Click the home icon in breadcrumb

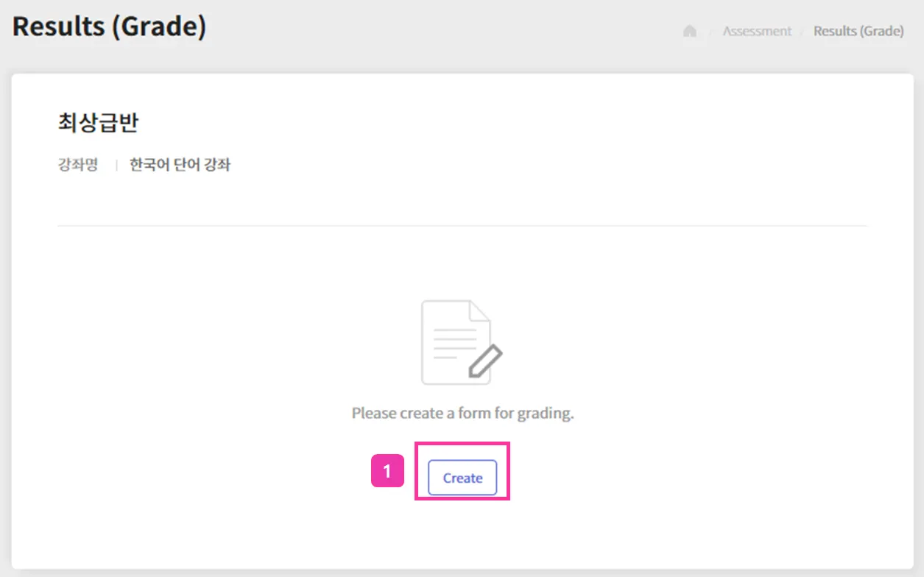point(690,31)
